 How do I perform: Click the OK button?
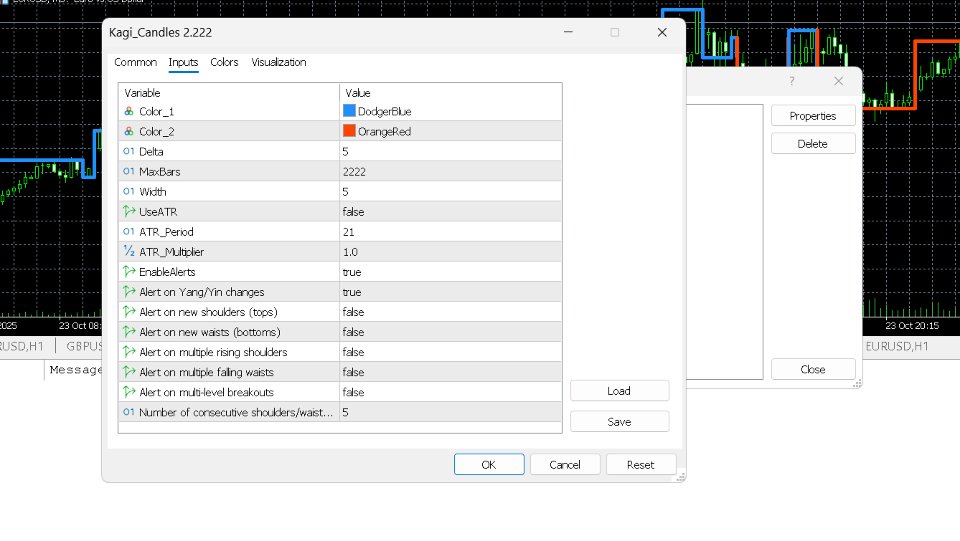click(489, 465)
